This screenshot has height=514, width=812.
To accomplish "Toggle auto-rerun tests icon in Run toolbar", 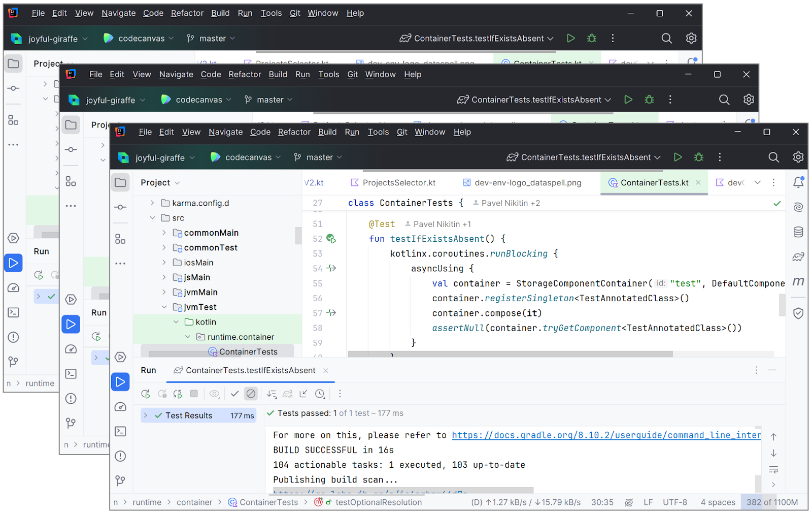I will tap(178, 394).
